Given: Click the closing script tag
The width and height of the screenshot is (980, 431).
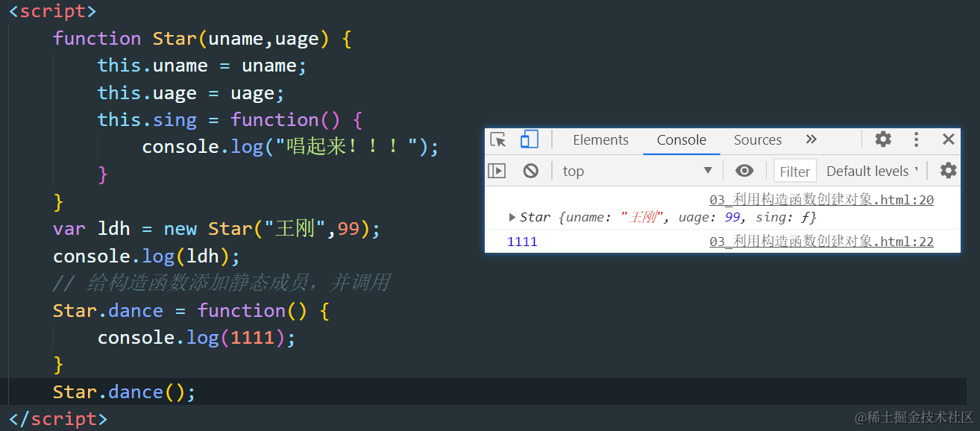Looking at the screenshot, I should coord(58,418).
